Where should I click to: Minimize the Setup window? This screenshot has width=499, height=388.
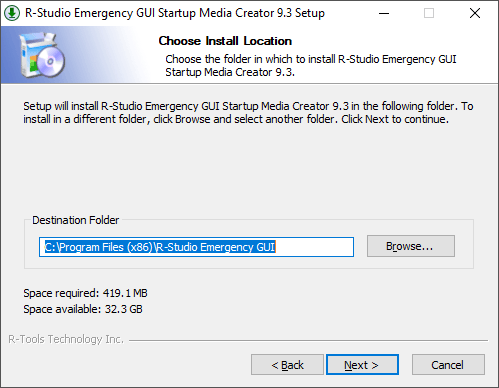384,13
